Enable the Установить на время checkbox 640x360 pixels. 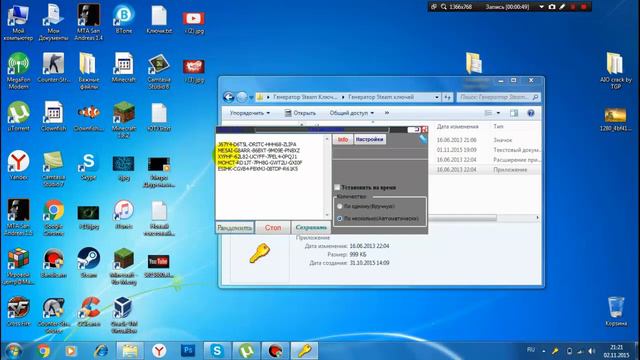[337, 187]
